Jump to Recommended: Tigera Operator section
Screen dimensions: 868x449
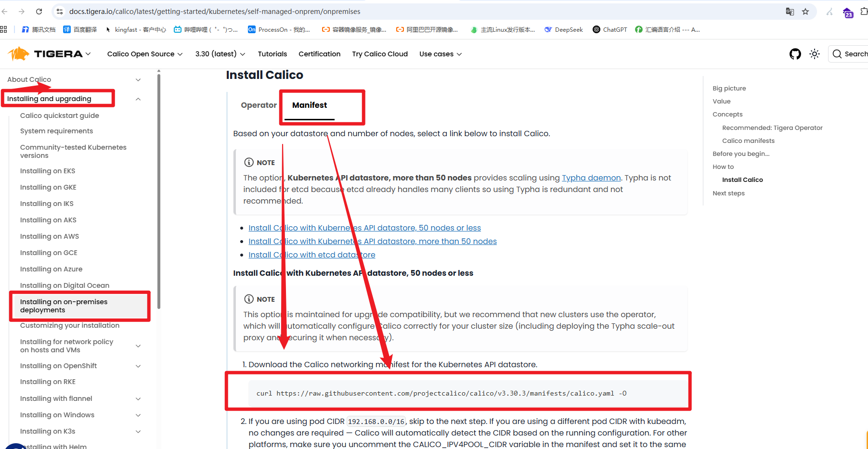[772, 128]
